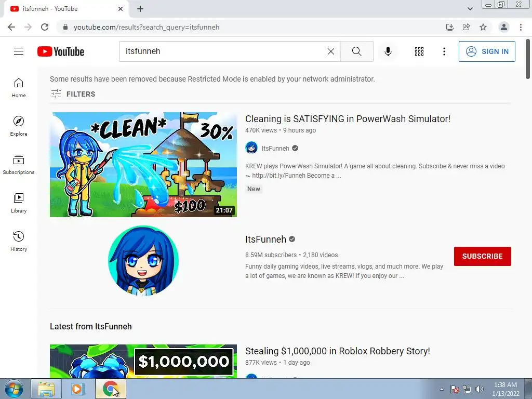Click the magnifier search button

pos(356,51)
